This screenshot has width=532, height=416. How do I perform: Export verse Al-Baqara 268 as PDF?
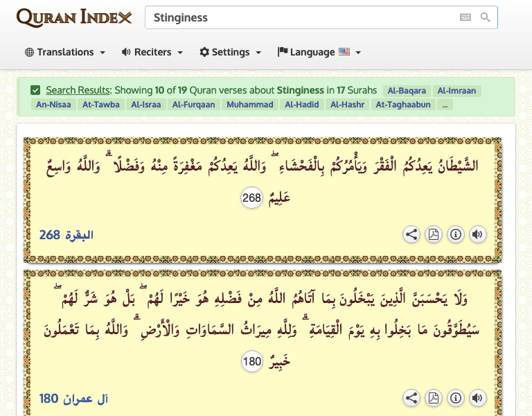coord(434,234)
